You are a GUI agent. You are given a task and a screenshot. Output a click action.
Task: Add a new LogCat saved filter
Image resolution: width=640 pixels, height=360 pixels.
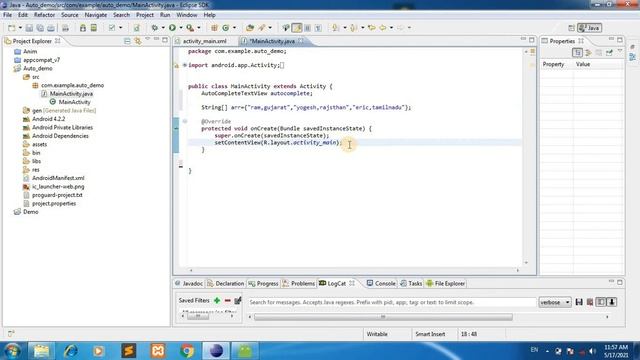[x=217, y=301]
